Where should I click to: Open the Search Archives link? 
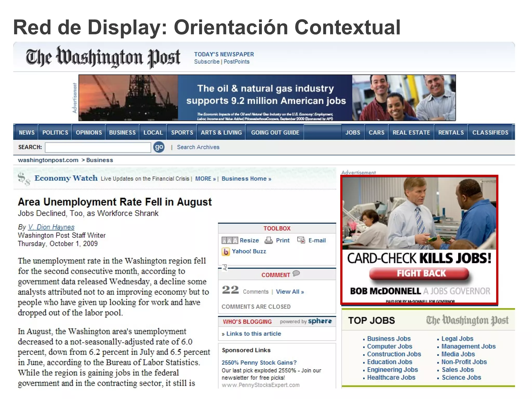click(198, 147)
